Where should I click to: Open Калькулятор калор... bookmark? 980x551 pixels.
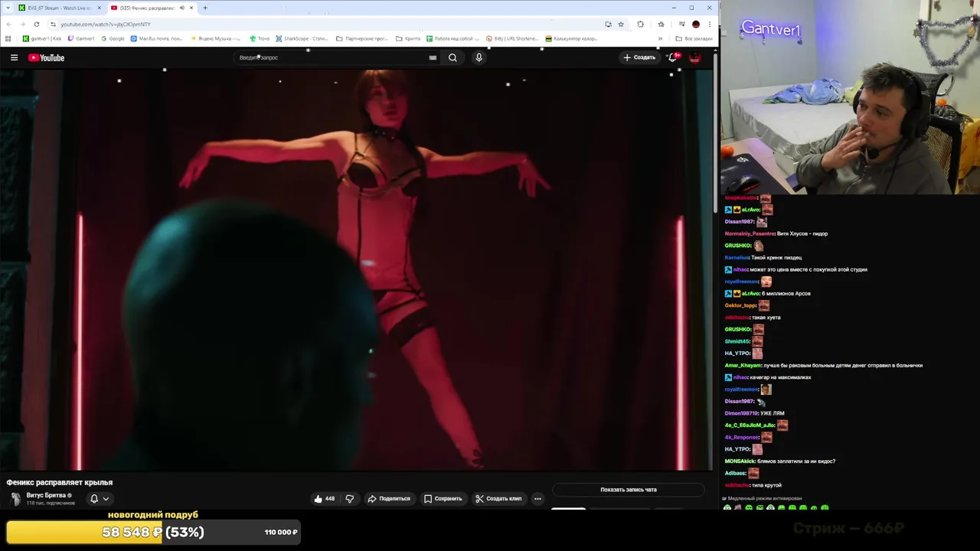pos(571,38)
